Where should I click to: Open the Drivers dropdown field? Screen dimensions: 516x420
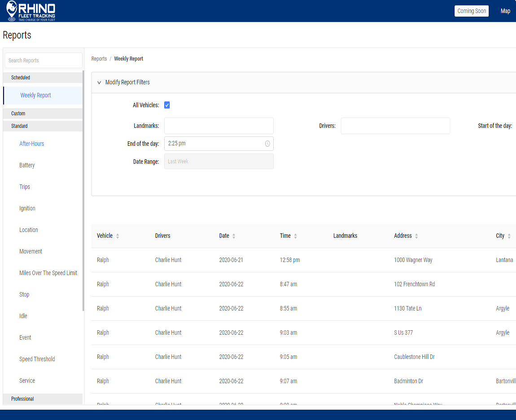coord(395,126)
